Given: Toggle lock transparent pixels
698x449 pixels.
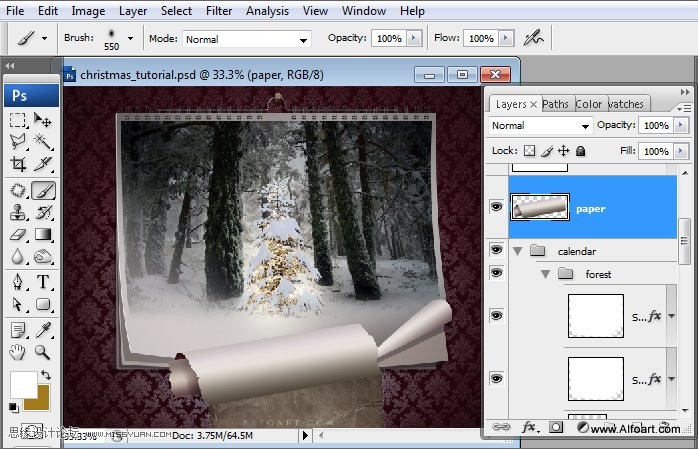Looking at the screenshot, I should (x=529, y=151).
